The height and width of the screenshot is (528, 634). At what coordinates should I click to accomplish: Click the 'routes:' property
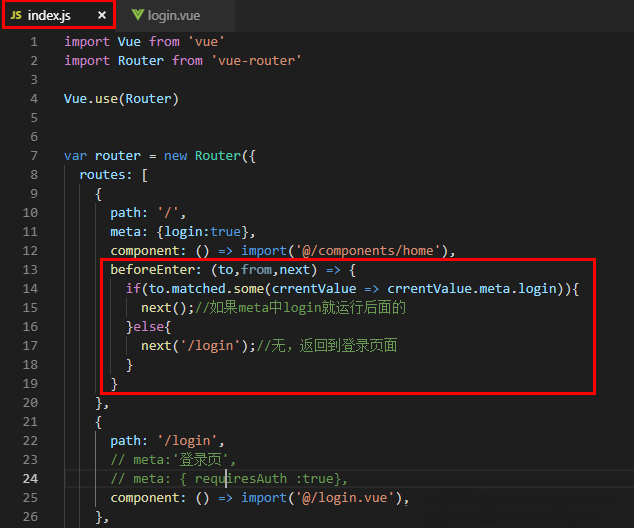coord(106,175)
